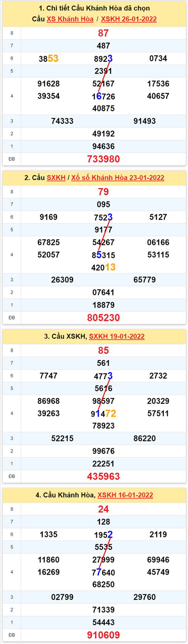Select prize-4 number 78923
This screenshot has width=188, height=644.
click(x=103, y=426)
